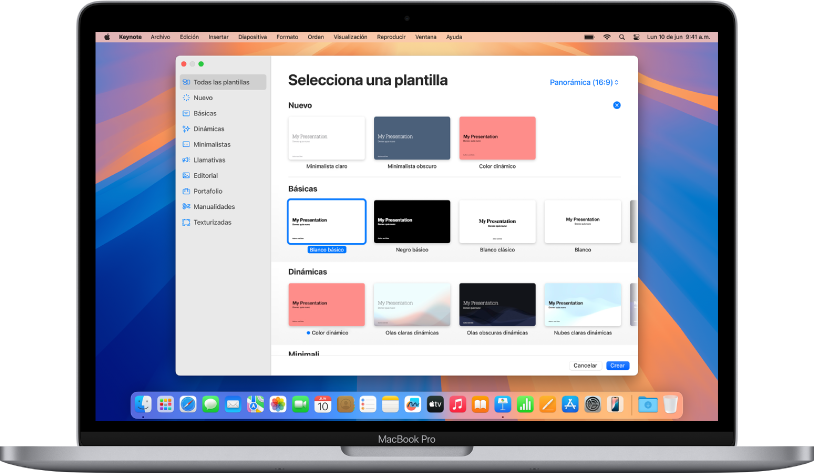This screenshot has height=473, width=814.
Task: Open Freeform from the Dock
Action: click(413, 404)
